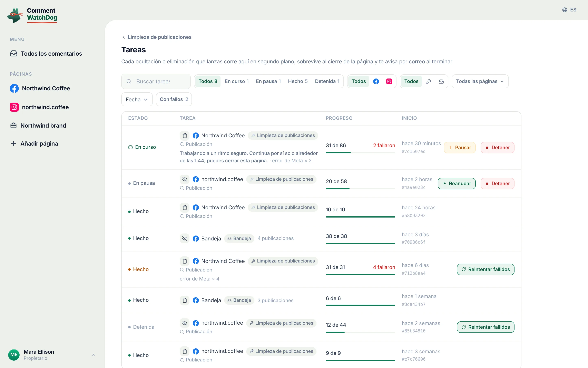Resume the paused task #4a9e023c

coord(457,184)
